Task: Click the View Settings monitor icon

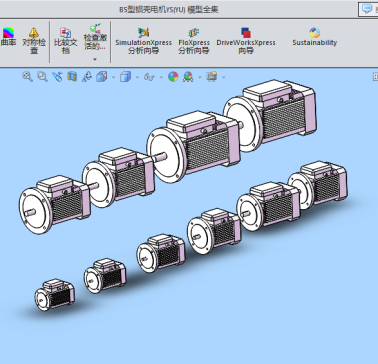Action: click(212, 77)
